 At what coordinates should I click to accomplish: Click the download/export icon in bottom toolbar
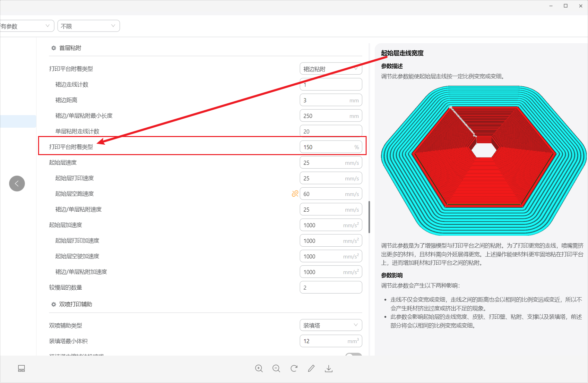328,368
